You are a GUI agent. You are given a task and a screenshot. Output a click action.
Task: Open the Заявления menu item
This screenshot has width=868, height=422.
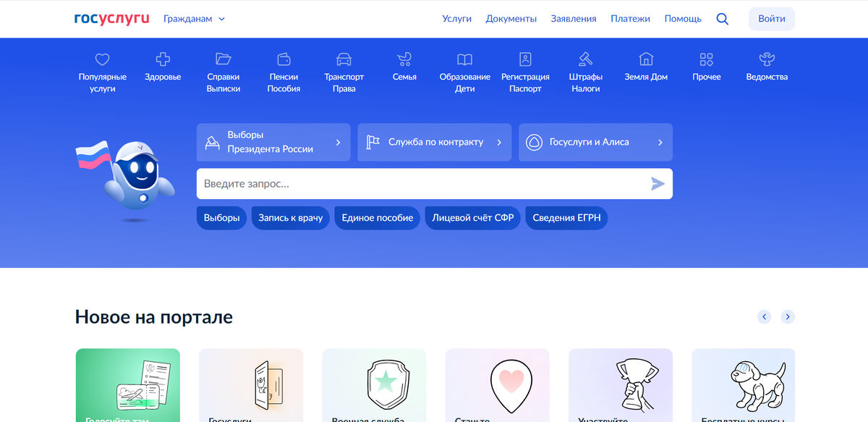(x=574, y=19)
